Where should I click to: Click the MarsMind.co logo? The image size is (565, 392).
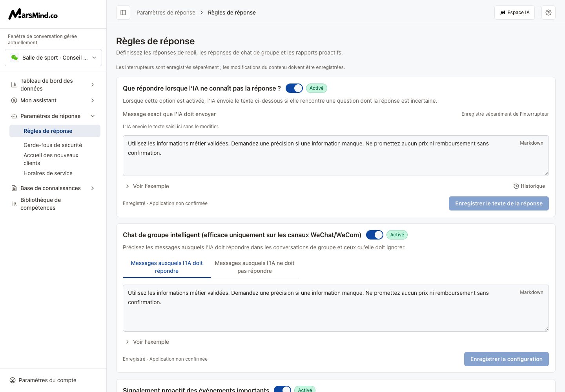coord(33,14)
